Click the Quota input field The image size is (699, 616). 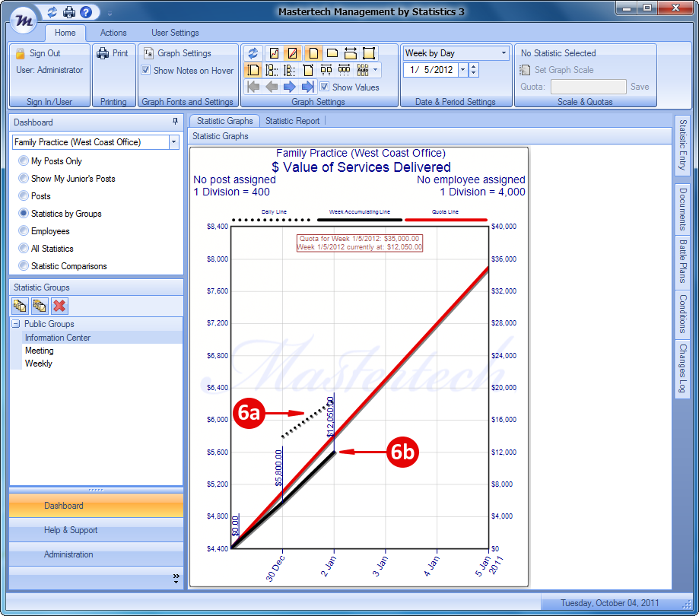pos(589,87)
